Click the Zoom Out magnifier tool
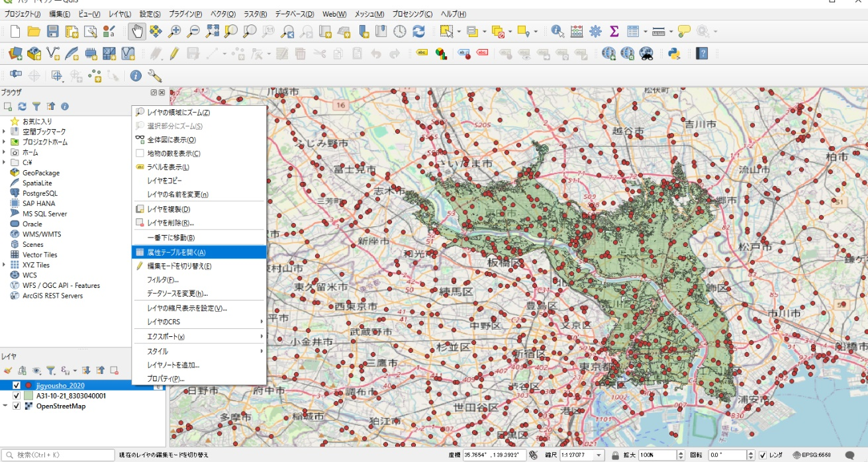This screenshot has height=462, width=868. coord(193,31)
